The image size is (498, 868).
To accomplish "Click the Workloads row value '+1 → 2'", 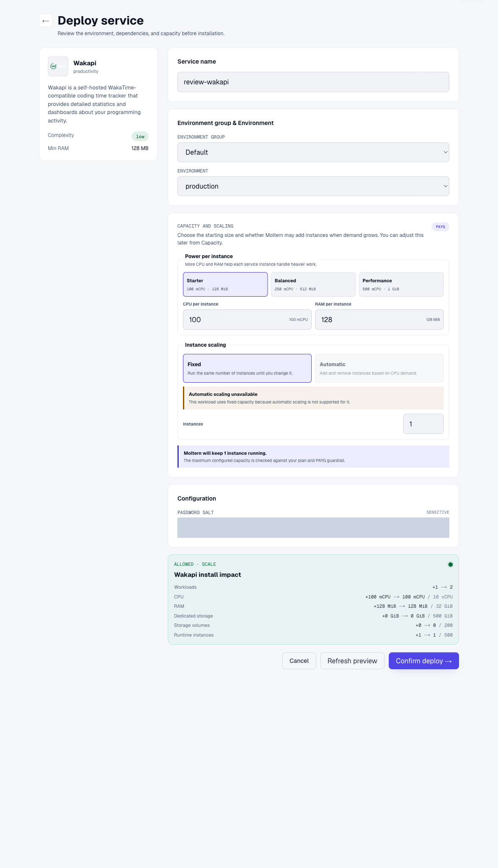I will click(443, 587).
